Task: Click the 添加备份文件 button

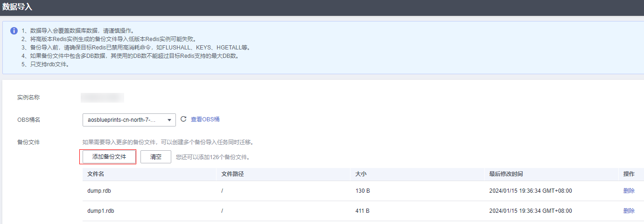Action: [x=109, y=157]
